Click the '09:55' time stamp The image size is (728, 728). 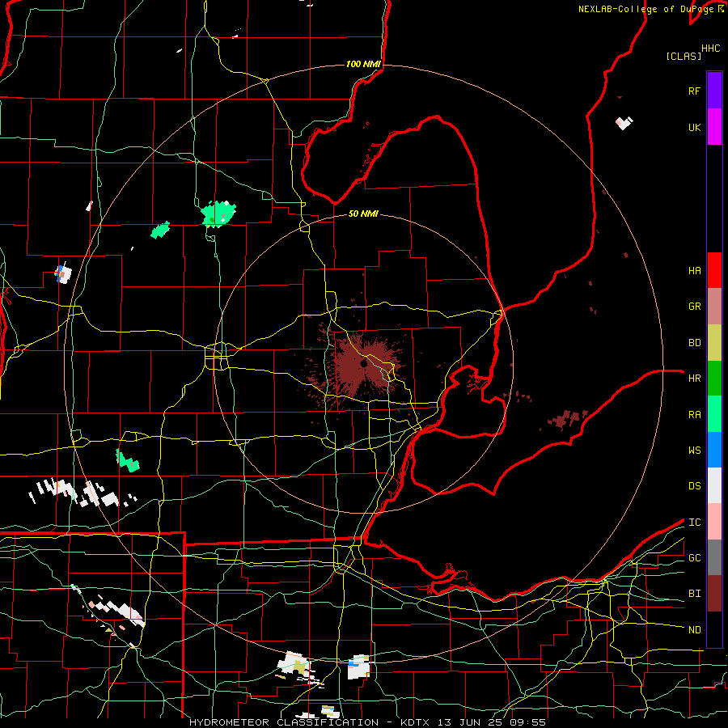pos(530,722)
